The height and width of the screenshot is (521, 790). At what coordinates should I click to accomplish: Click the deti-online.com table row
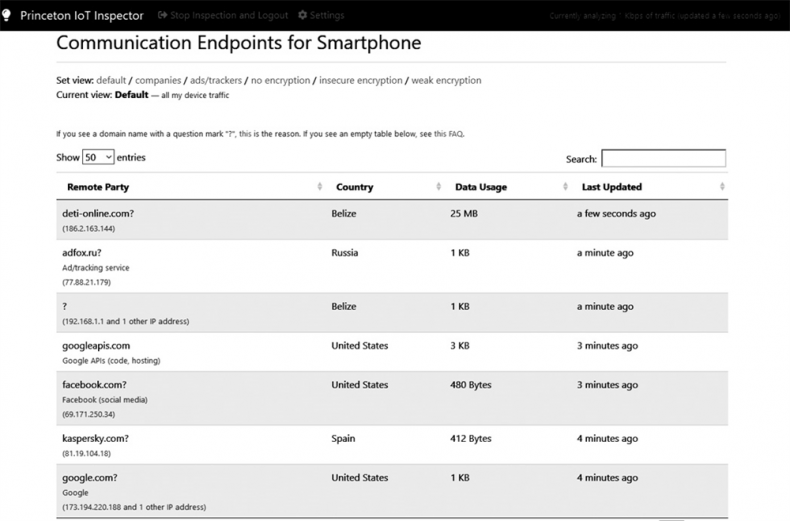[392, 220]
